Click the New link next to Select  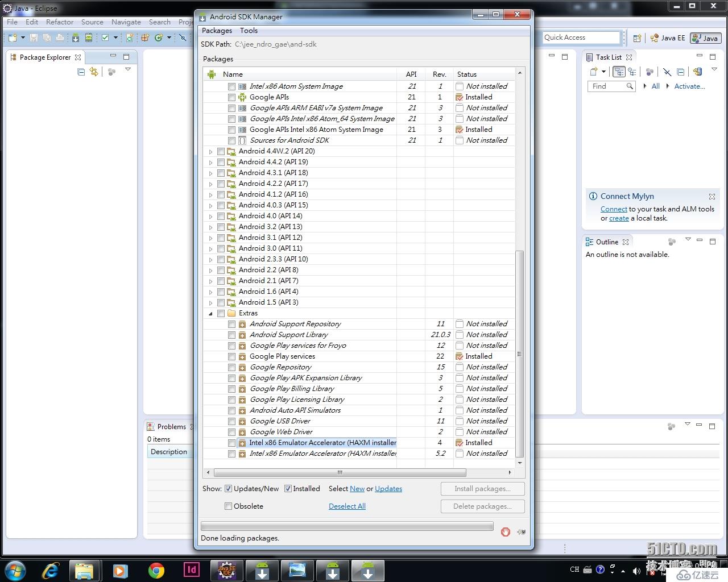pos(357,488)
